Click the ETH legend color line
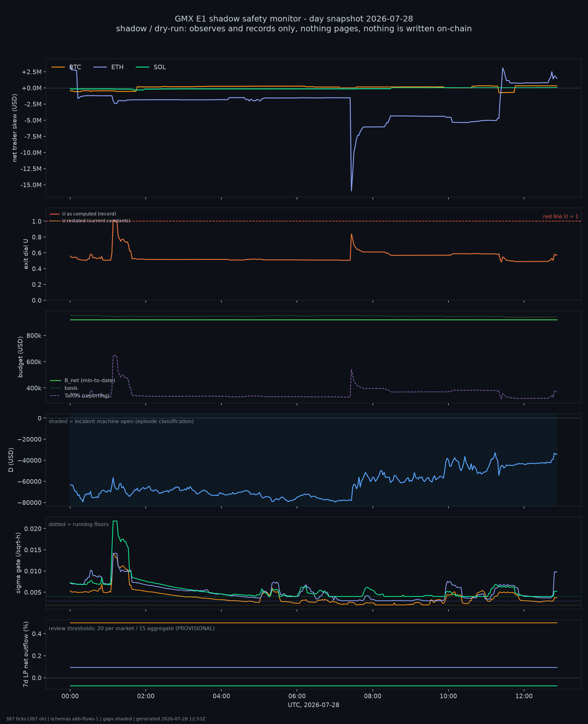588x724 pixels. [x=100, y=67]
